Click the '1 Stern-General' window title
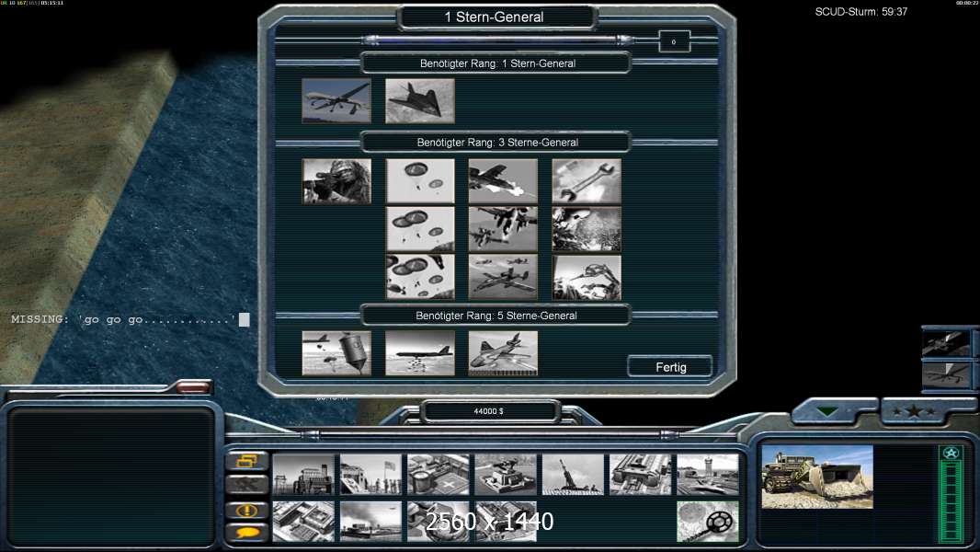This screenshot has height=552, width=980. click(494, 17)
